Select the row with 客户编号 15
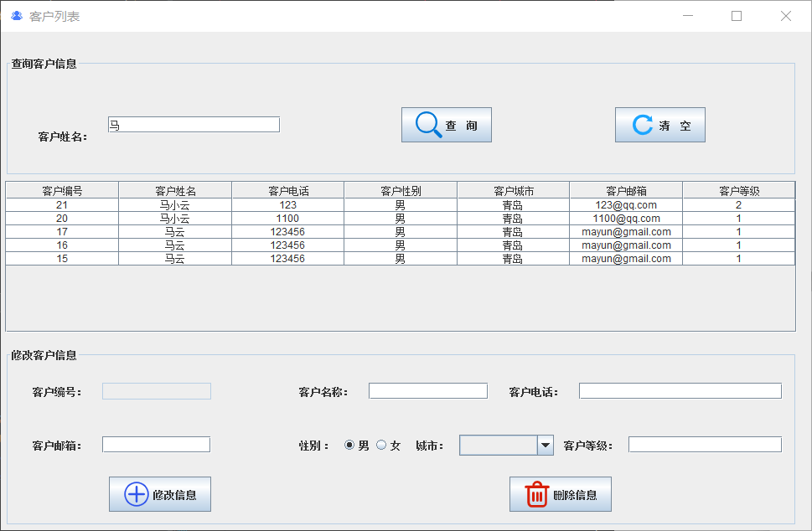Image resolution: width=812 pixels, height=531 pixels. tap(401, 259)
